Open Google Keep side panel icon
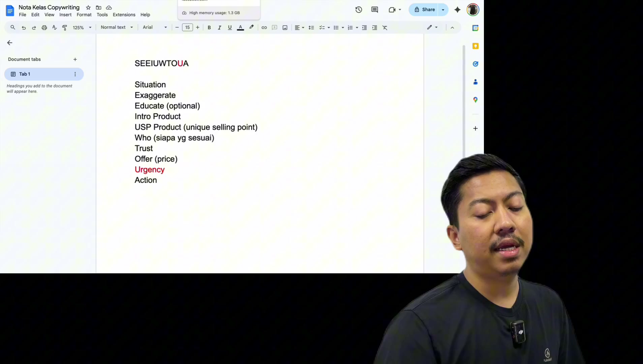 pos(476,46)
